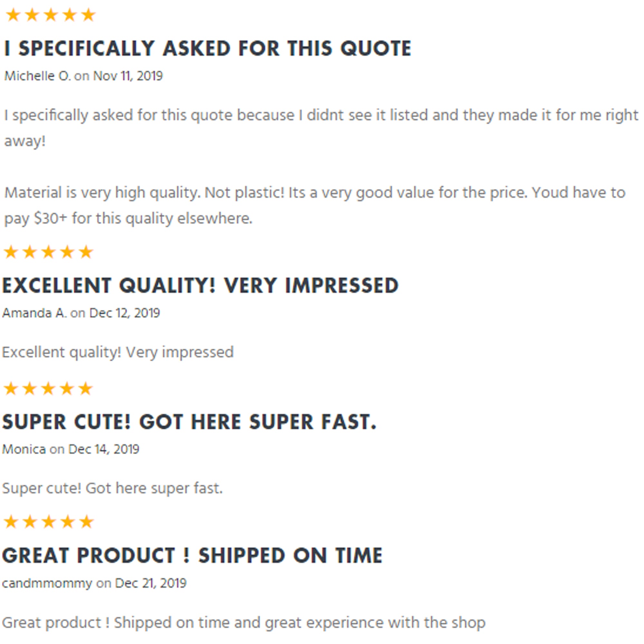This screenshot has height=644, width=644.
Task: Open the "Excellent Quality! Very Impressed" review title
Action: pos(200,286)
